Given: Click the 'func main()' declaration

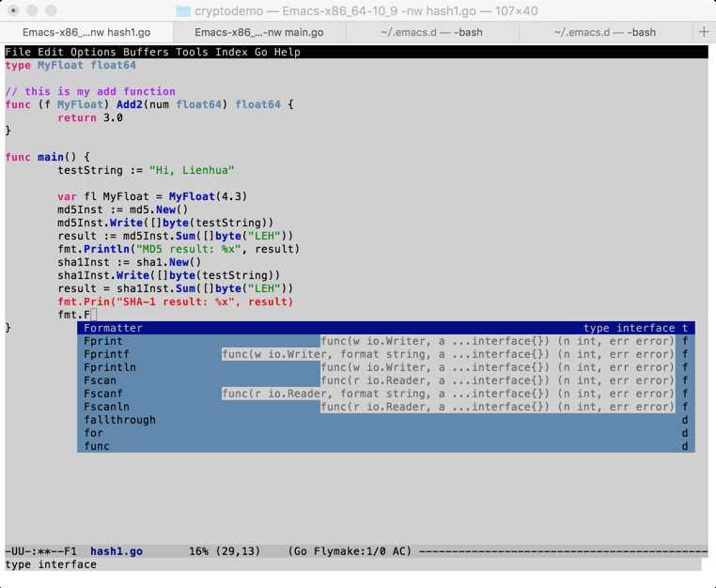Looking at the screenshot, I should 40,157.
